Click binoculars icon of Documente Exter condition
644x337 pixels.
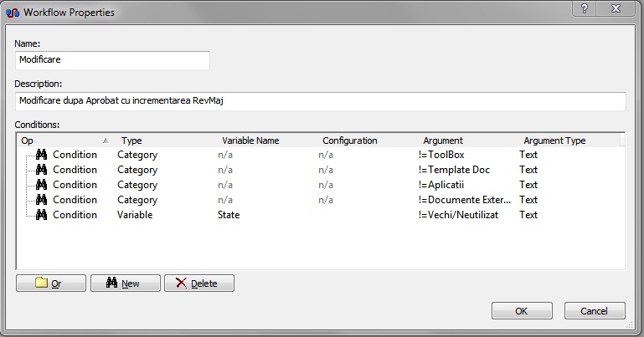pyautogui.click(x=42, y=200)
